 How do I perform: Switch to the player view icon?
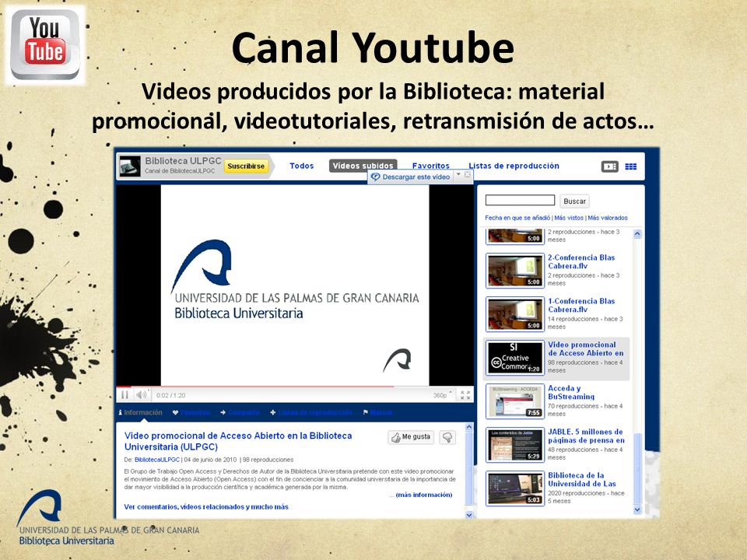pyautogui.click(x=609, y=166)
